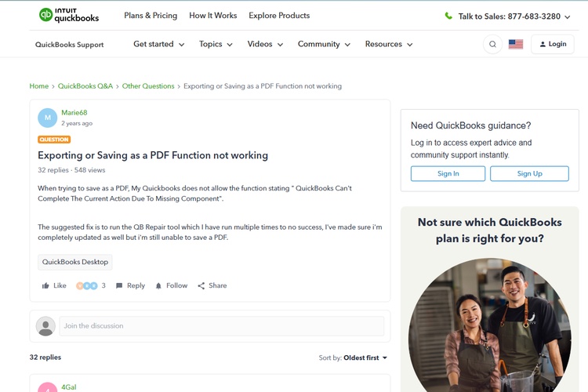Expand the Talk to Sales dropdown chevron
This screenshot has width=588, height=392.
568,17
